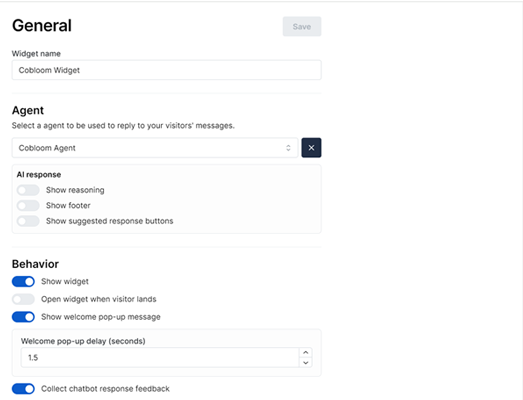Click the Behavior section heading

tap(35, 264)
